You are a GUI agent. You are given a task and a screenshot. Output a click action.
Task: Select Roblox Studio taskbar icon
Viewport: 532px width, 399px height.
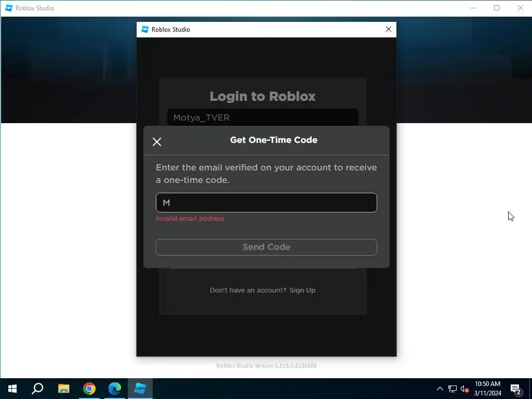tap(140, 389)
